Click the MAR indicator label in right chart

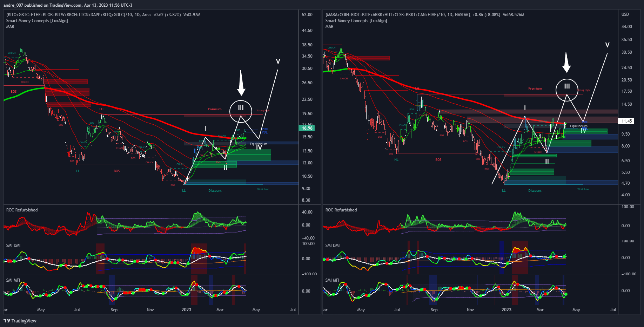click(x=329, y=27)
